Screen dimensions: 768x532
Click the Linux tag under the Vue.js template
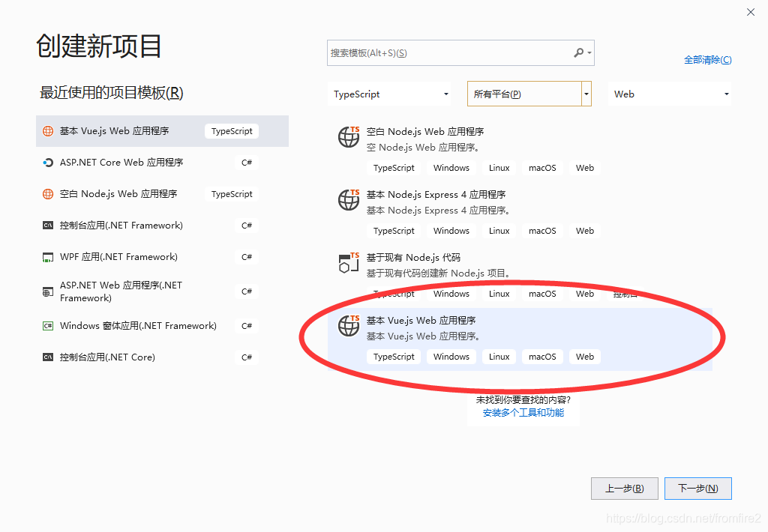tap(498, 356)
